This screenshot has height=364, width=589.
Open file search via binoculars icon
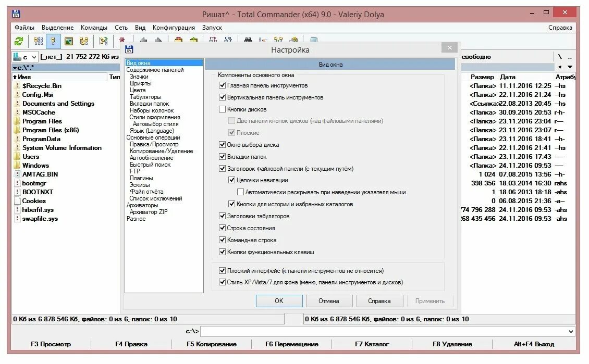[x=248, y=40]
